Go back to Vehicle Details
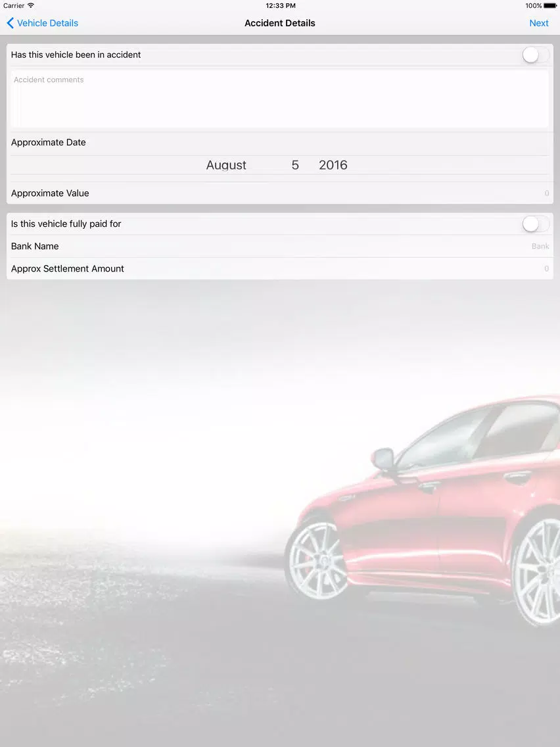This screenshot has width=560, height=747. [42, 23]
